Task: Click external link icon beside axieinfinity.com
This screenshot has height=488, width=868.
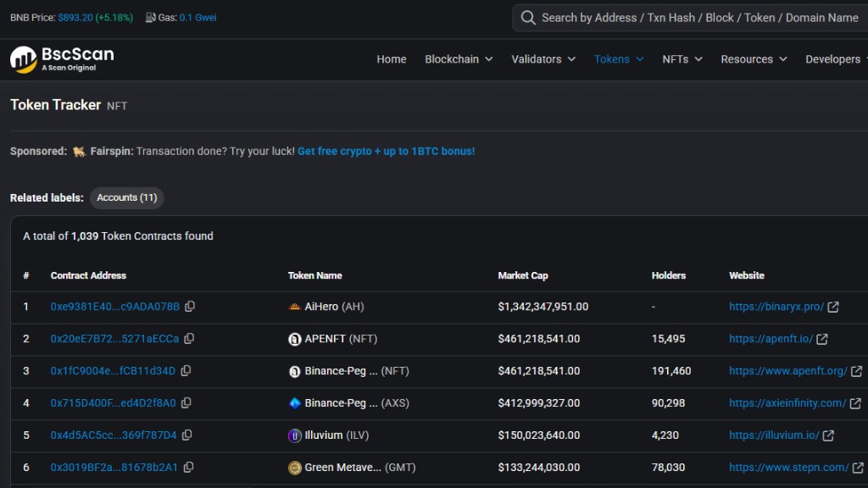Action: click(x=855, y=402)
